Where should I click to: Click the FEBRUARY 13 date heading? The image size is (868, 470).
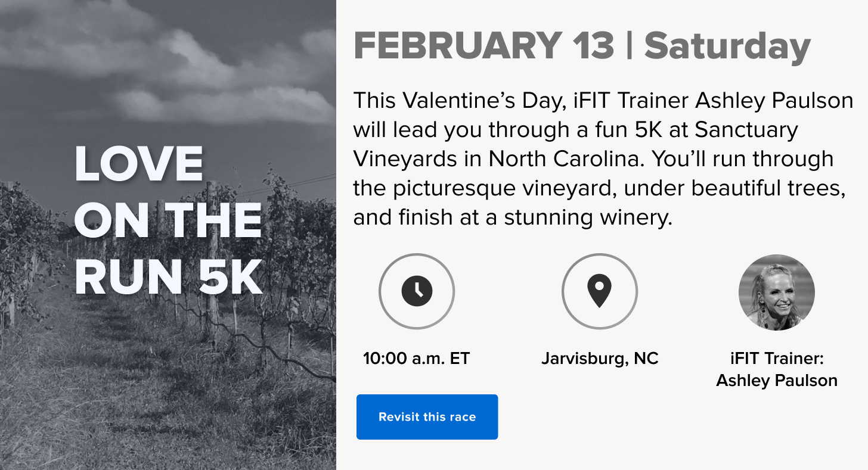tap(483, 46)
